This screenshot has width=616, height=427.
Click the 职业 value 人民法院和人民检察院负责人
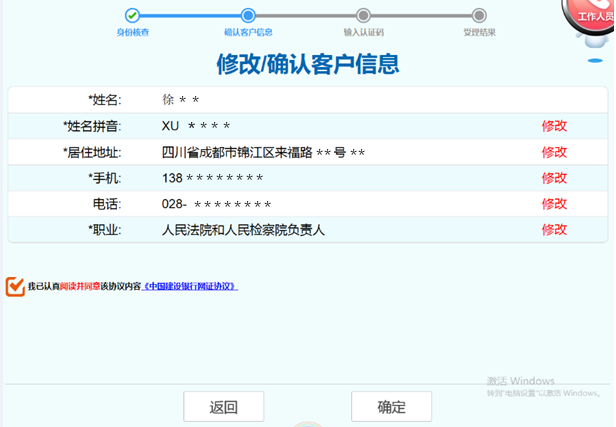(243, 230)
